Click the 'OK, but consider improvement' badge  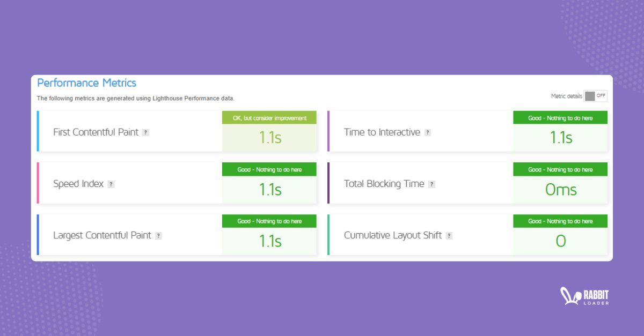[269, 117]
